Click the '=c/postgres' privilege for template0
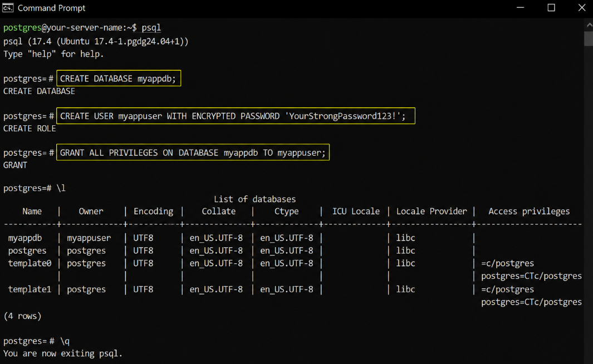 [x=507, y=263]
